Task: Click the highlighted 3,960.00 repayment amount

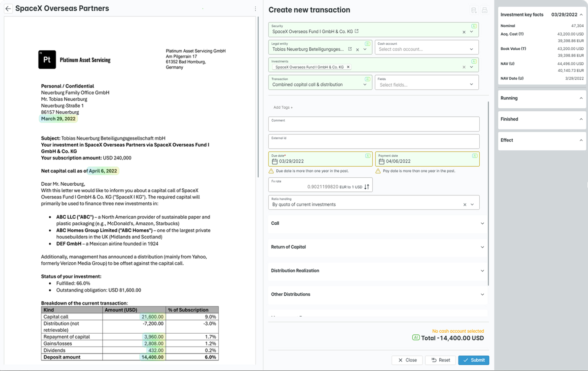Action: click(x=154, y=337)
